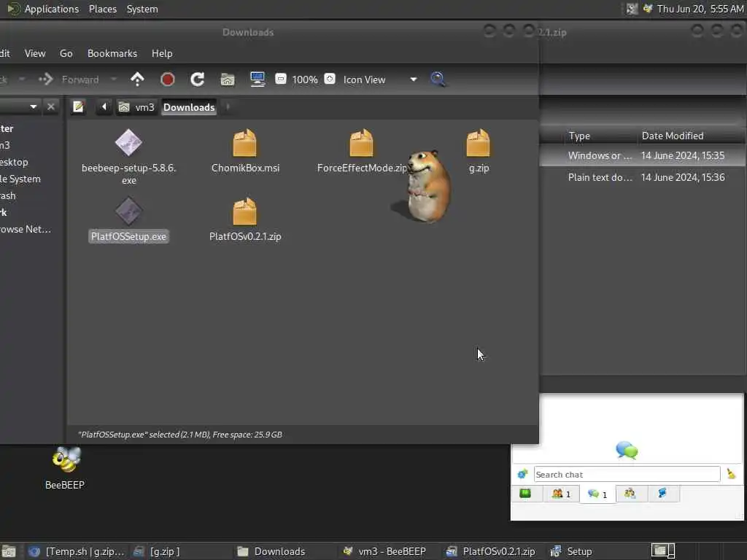Select File System in the sidebar
Image resolution: width=747 pixels, height=560 pixels.
click(20, 179)
